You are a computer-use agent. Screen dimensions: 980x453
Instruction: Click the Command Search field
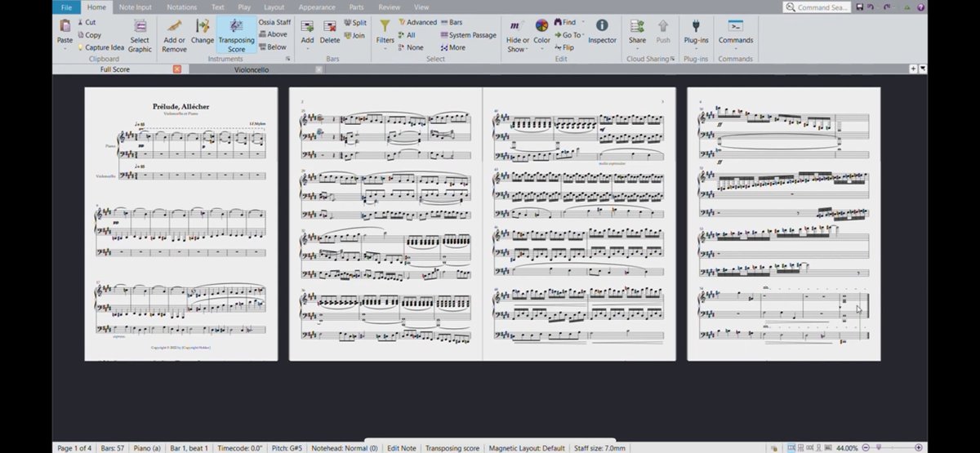click(x=817, y=7)
